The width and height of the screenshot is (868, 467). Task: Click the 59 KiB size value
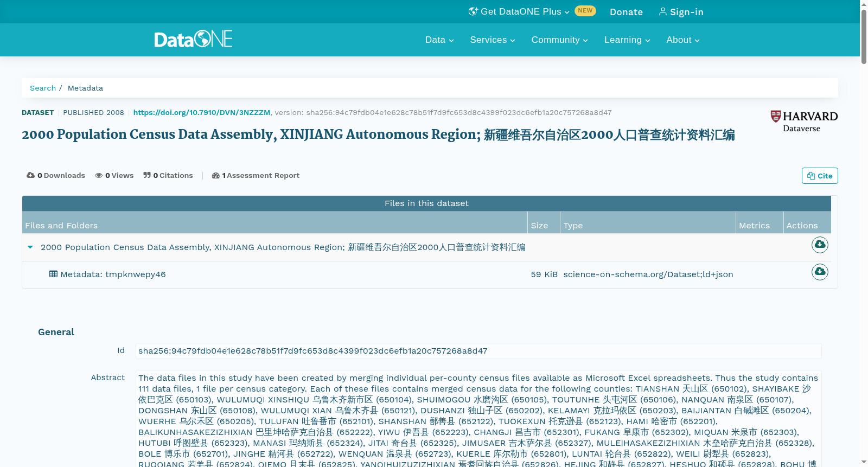coord(544,274)
